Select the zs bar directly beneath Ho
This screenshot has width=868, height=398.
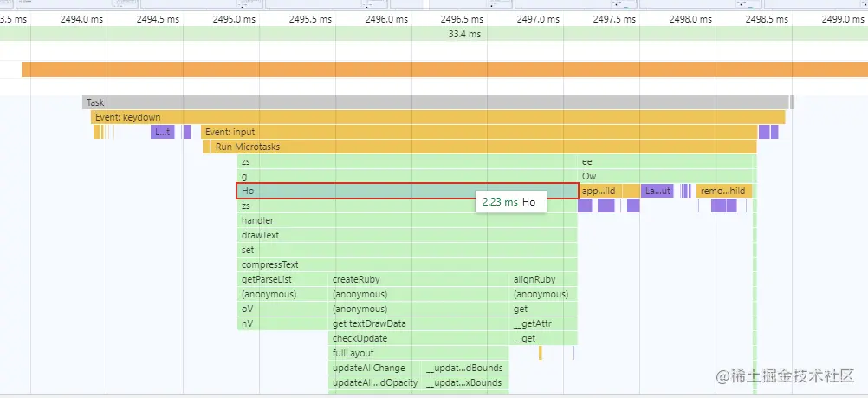pos(407,206)
